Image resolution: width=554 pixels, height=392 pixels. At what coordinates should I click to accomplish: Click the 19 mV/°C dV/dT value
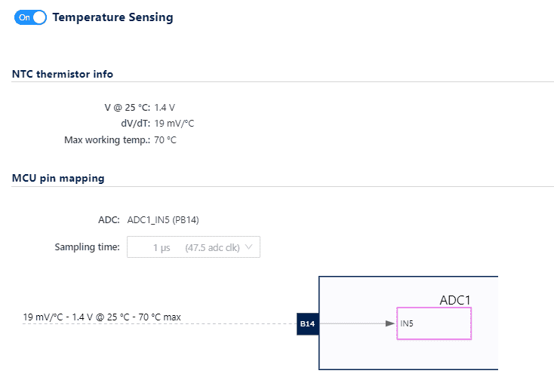click(x=174, y=124)
